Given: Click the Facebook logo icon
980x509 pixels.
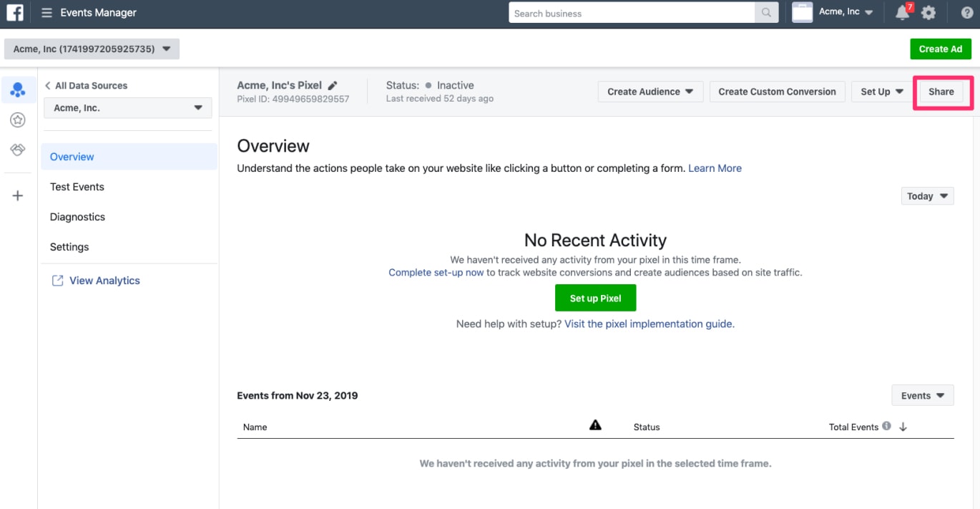Looking at the screenshot, I should pyautogui.click(x=15, y=13).
